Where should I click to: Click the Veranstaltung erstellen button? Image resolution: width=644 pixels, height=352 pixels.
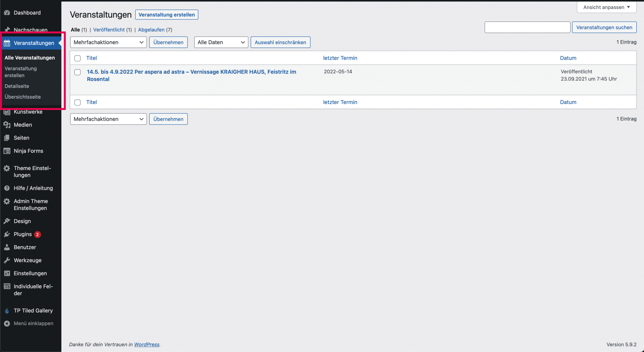click(x=166, y=15)
